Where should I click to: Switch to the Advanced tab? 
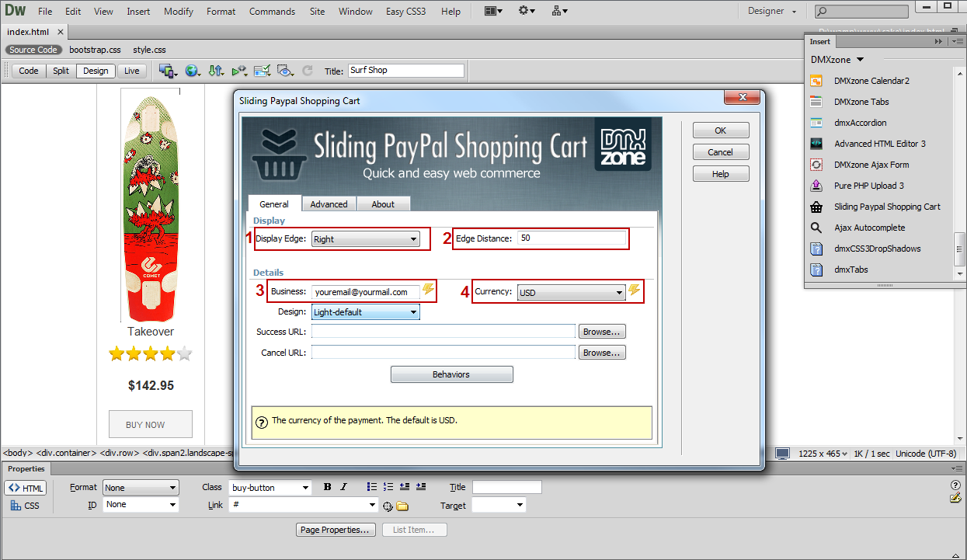click(x=329, y=204)
